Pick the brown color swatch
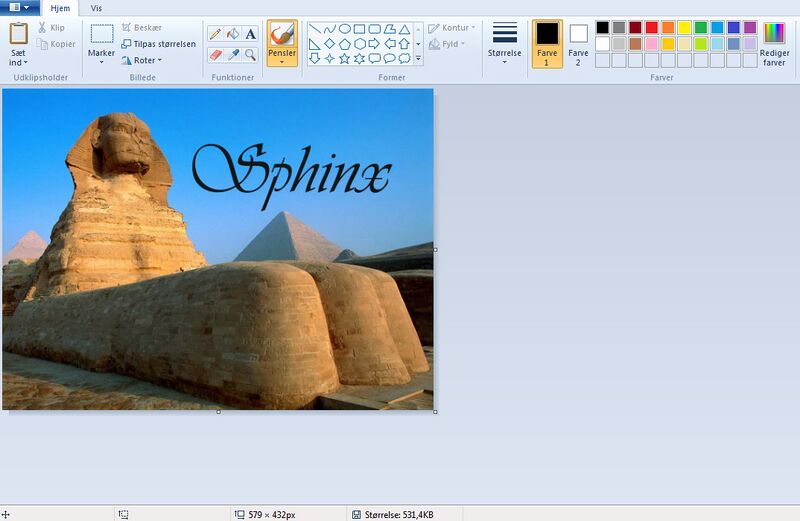The width and height of the screenshot is (800, 521). point(635,44)
